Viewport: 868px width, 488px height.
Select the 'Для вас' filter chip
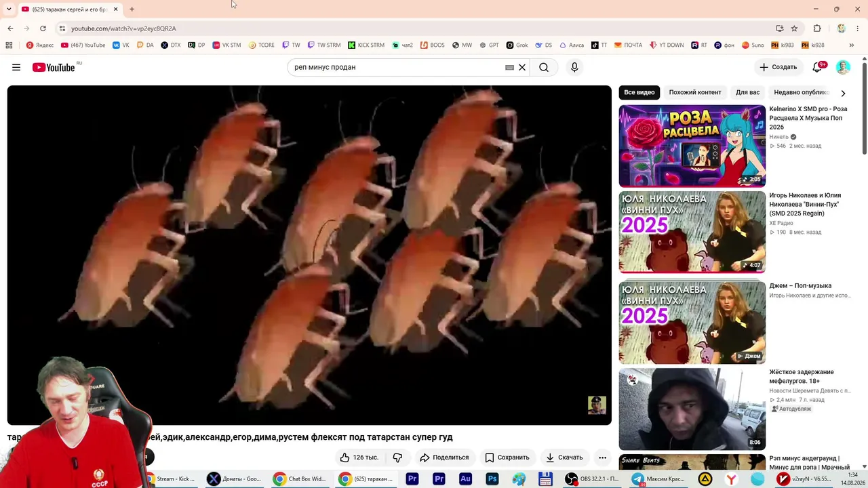(748, 92)
